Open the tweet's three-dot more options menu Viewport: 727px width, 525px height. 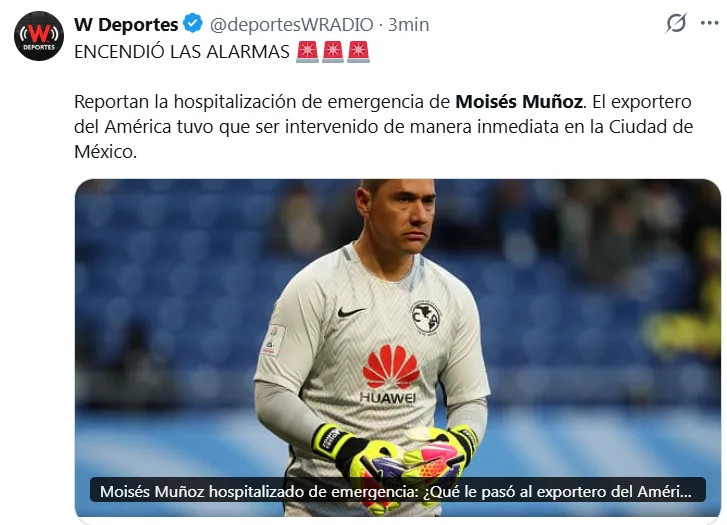click(709, 23)
